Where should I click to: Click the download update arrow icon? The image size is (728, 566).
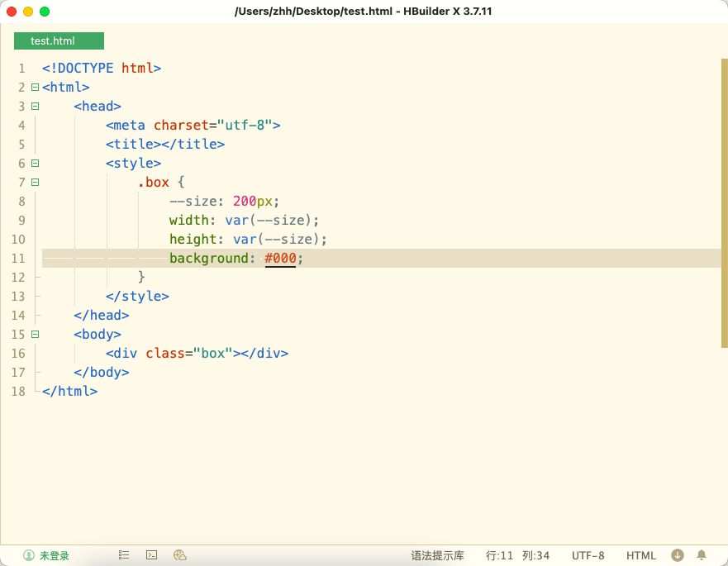pyautogui.click(x=678, y=555)
